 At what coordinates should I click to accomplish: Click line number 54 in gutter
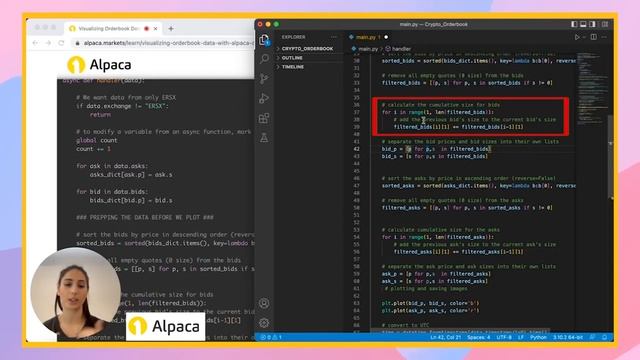[356, 237]
